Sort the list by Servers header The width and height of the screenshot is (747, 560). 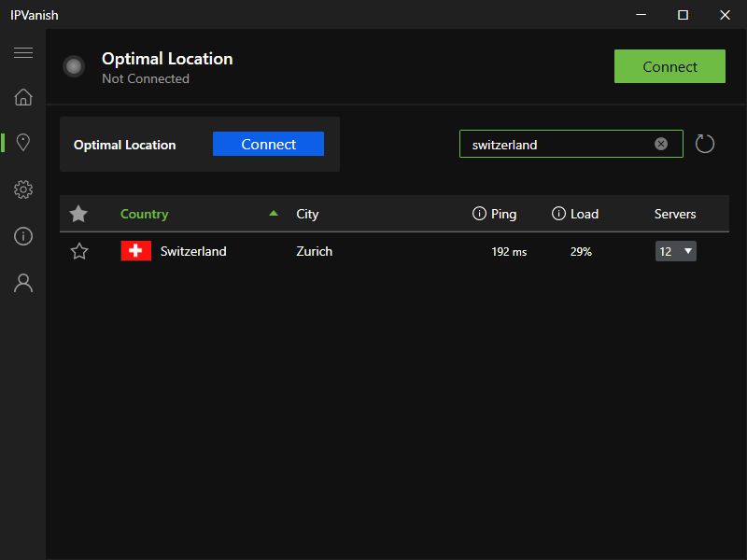(675, 214)
